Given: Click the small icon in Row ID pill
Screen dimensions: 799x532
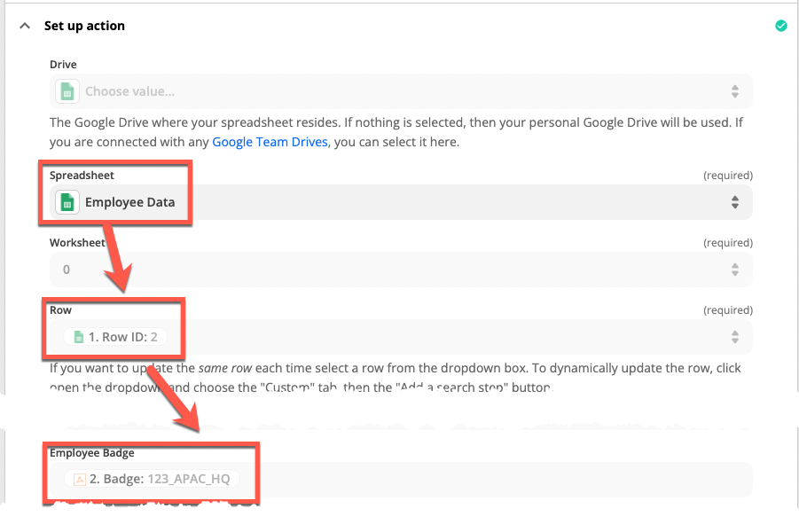Looking at the screenshot, I should (x=79, y=337).
